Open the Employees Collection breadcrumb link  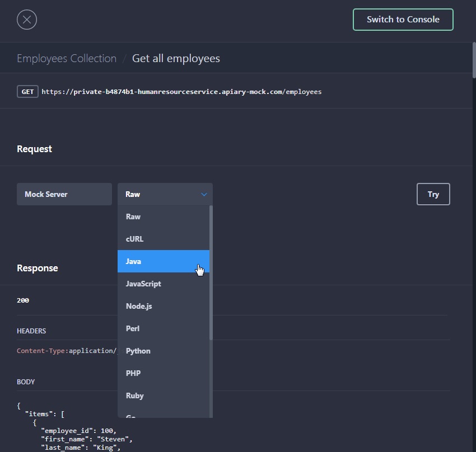67,59
